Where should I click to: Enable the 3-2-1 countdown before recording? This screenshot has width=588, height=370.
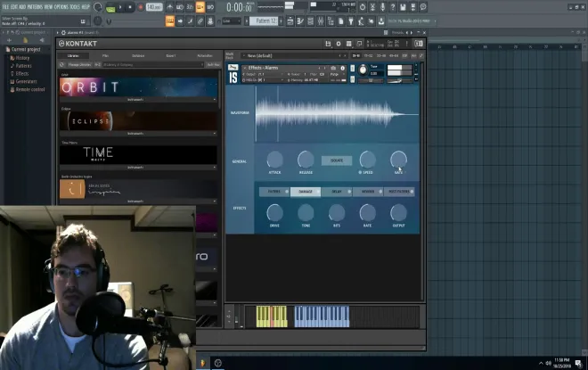coord(190,7)
